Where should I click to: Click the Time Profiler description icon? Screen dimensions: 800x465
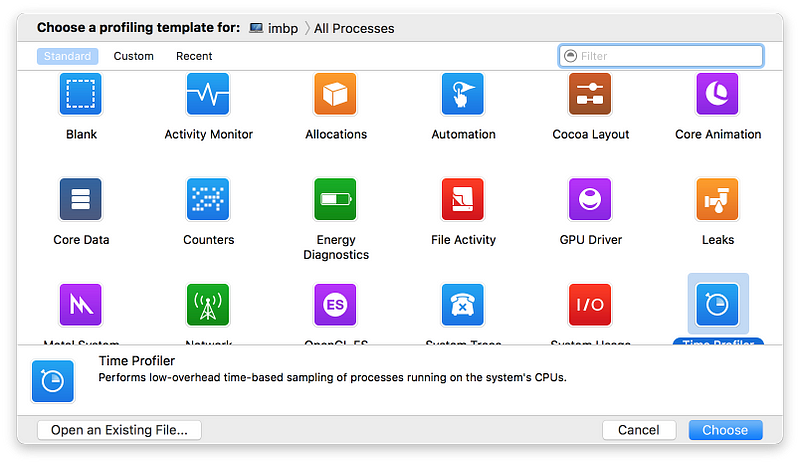tap(53, 381)
